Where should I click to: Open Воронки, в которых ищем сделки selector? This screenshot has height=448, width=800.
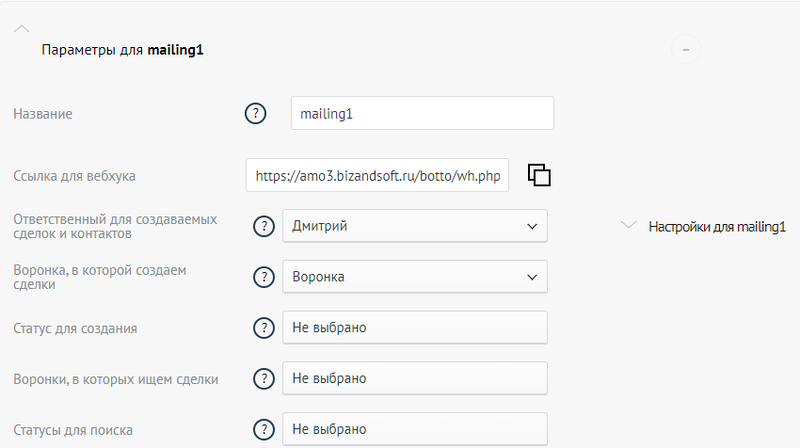point(415,379)
